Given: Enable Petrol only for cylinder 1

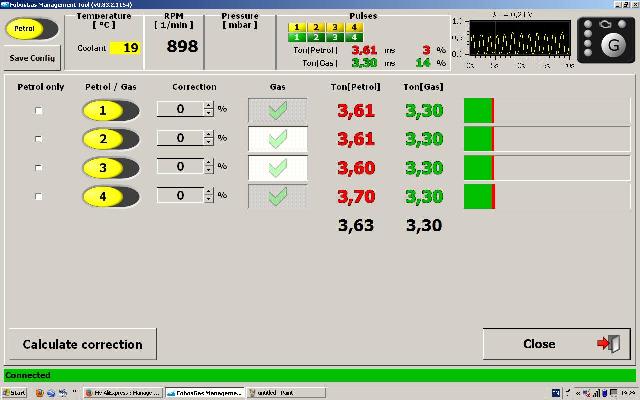Looking at the screenshot, I should point(40,111).
